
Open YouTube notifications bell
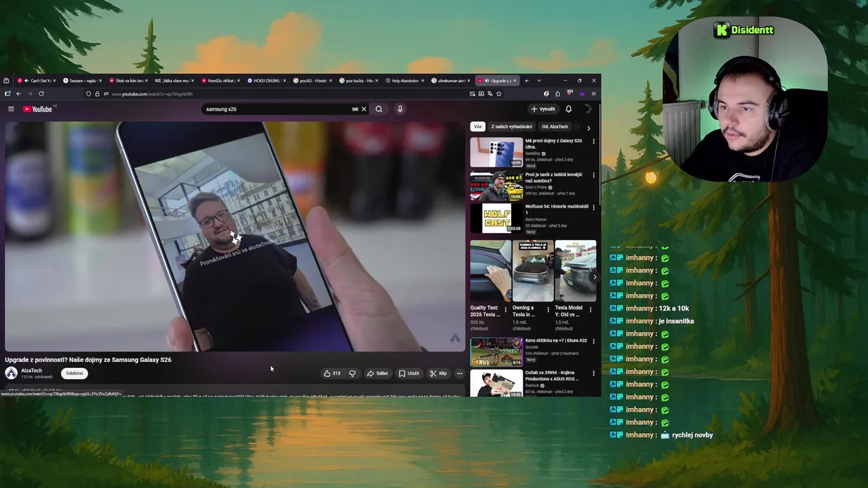coord(568,109)
